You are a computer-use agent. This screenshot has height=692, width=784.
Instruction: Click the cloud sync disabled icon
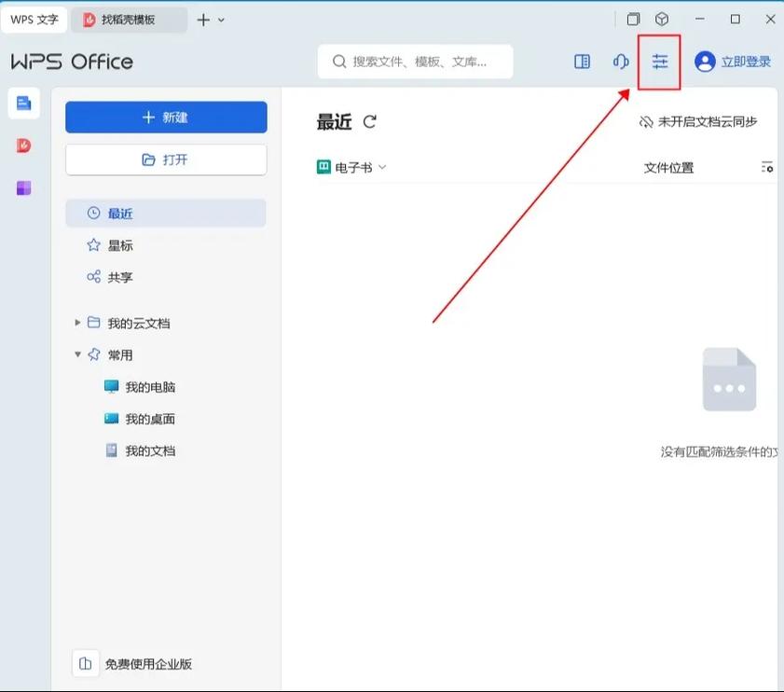646,121
